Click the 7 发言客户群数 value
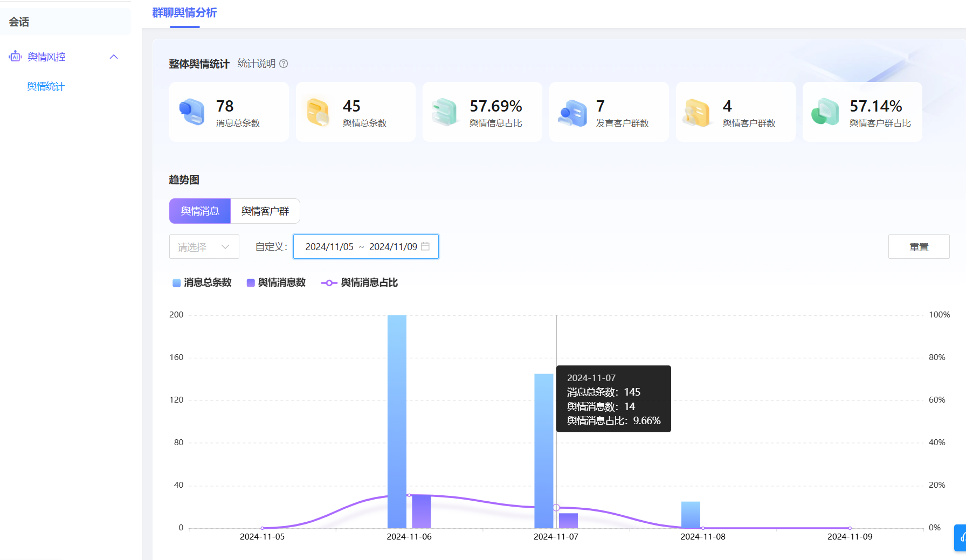This screenshot has height=560, width=966. pos(601,106)
